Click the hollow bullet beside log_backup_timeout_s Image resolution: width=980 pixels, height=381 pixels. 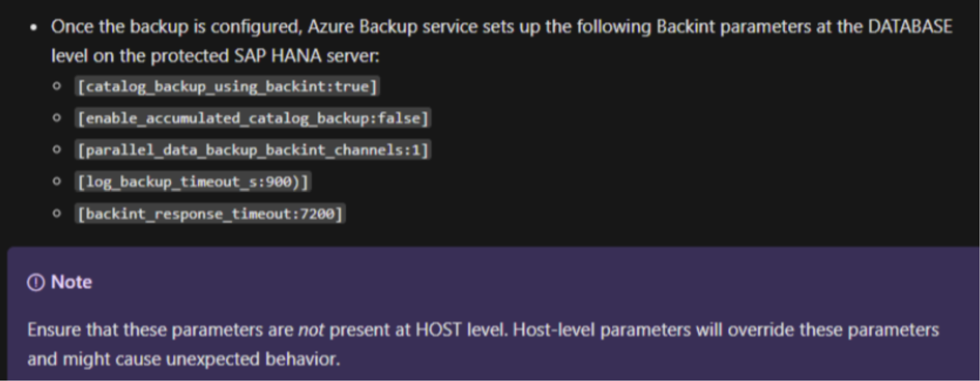click(x=57, y=181)
